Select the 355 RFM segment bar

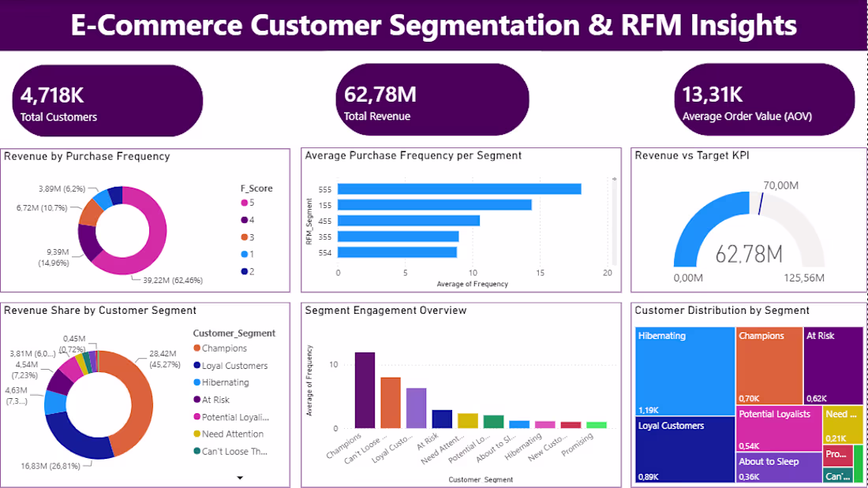click(x=398, y=237)
